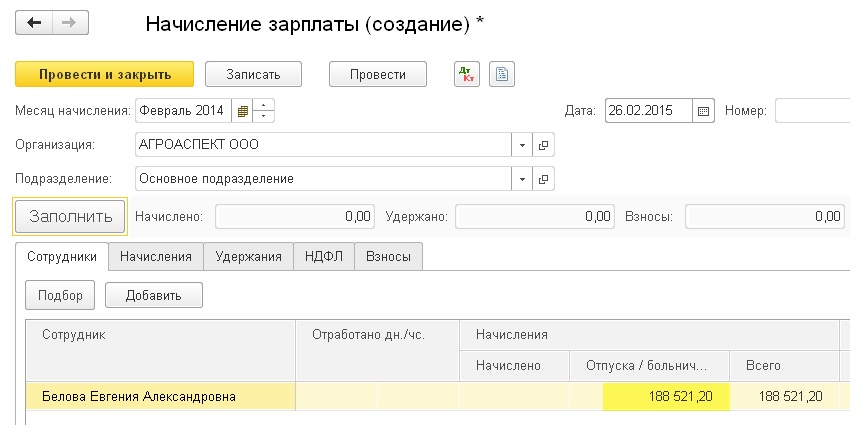
Task: Switch to the НДФЛ tab
Action: coord(324,257)
